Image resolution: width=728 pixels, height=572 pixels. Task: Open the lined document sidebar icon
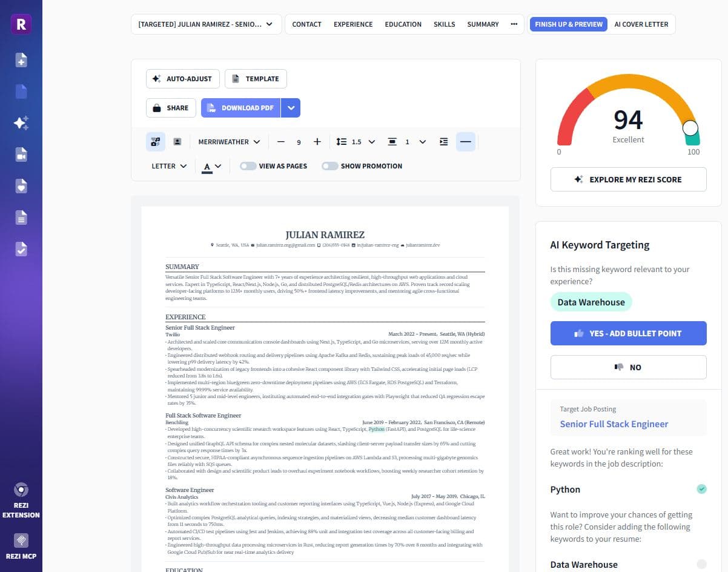pyautogui.click(x=21, y=217)
